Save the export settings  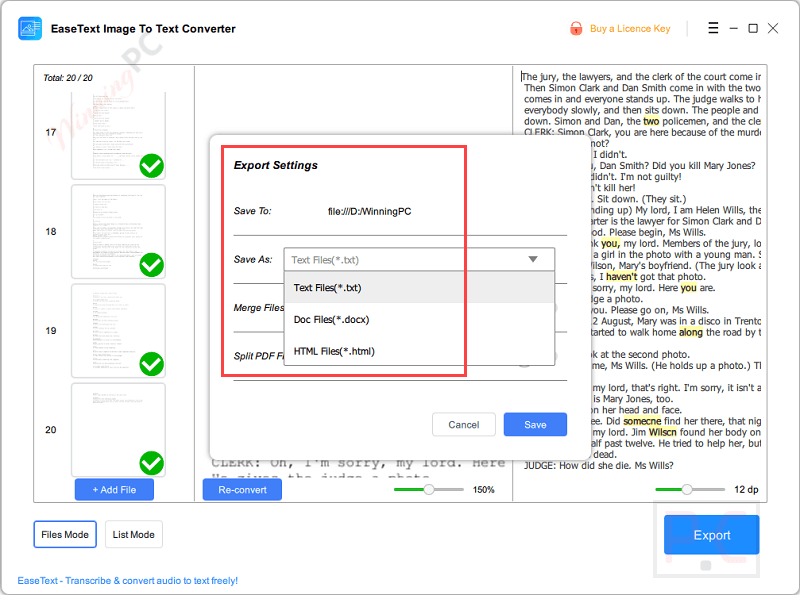point(535,424)
